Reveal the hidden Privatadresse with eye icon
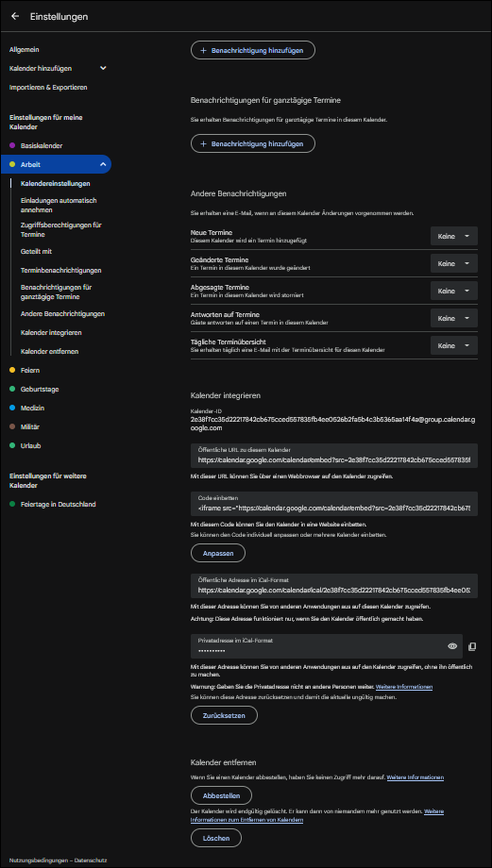Image resolution: width=492 pixels, height=868 pixels. (452, 646)
